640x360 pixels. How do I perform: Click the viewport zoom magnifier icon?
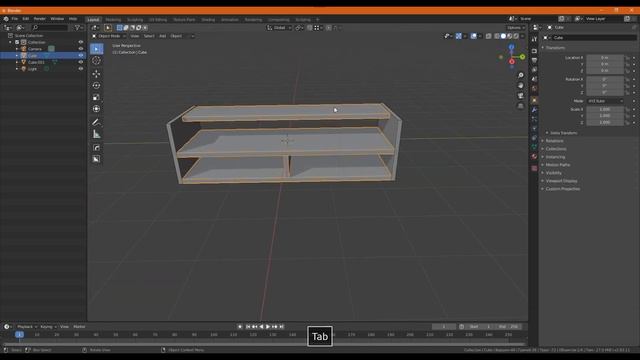pos(520,76)
